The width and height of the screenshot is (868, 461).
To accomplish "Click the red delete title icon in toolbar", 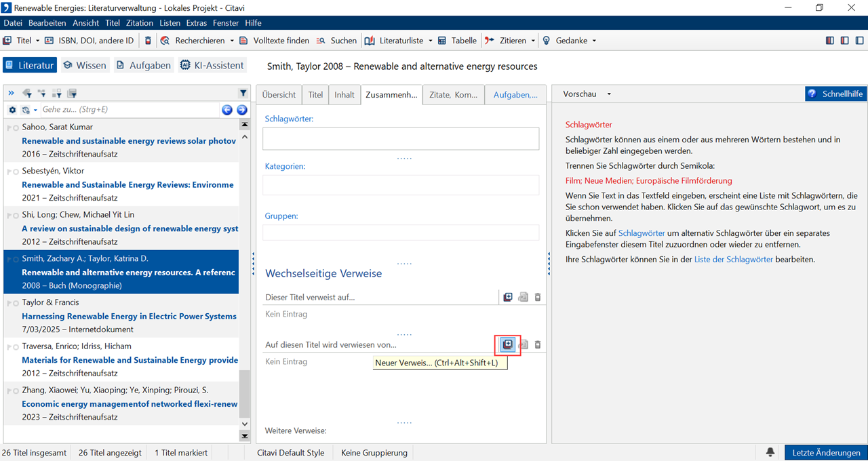I will tap(149, 41).
